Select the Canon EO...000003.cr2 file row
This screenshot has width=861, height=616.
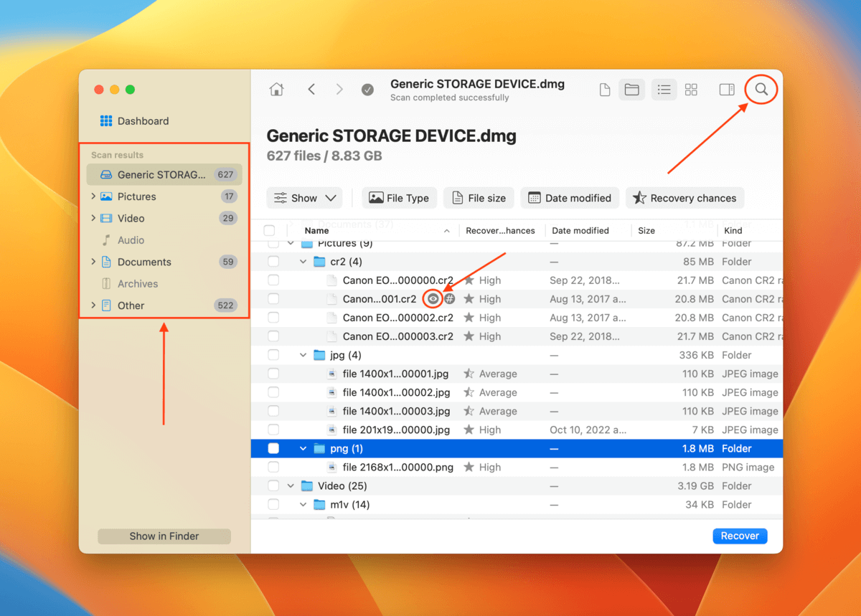click(x=517, y=336)
